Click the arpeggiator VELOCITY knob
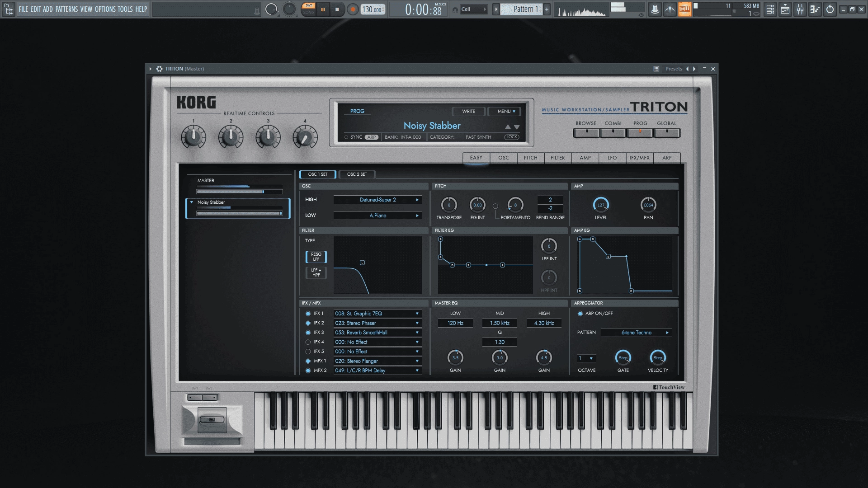The image size is (868, 488). (658, 358)
